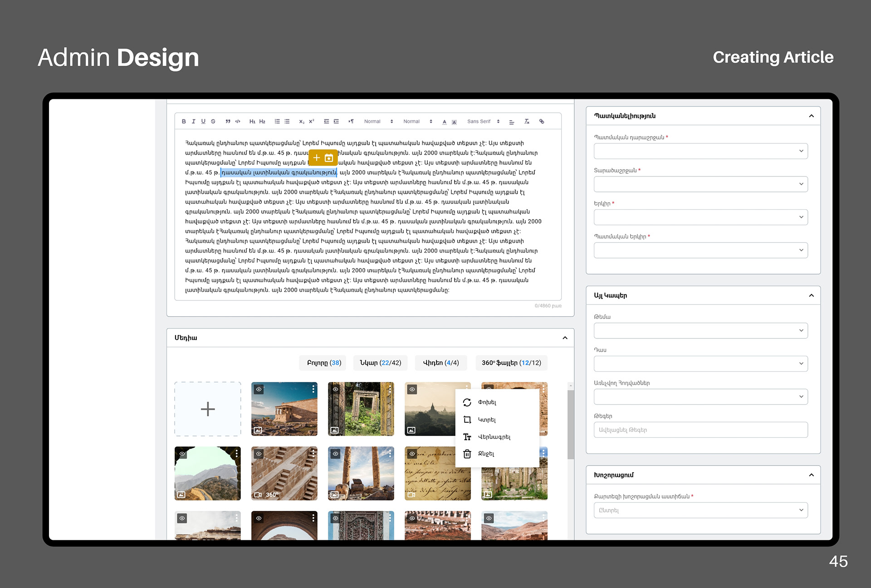Toggle visibility of Acropolis image
Screen dimensions: 871x588
[259, 389]
